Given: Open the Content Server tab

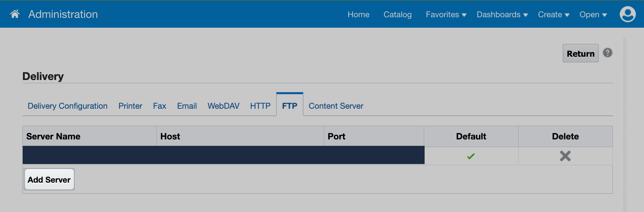Looking at the screenshot, I should pyautogui.click(x=336, y=106).
